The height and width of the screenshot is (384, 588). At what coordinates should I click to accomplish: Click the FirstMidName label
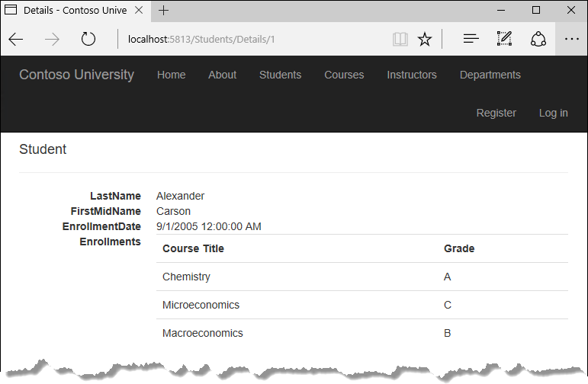[x=106, y=211]
